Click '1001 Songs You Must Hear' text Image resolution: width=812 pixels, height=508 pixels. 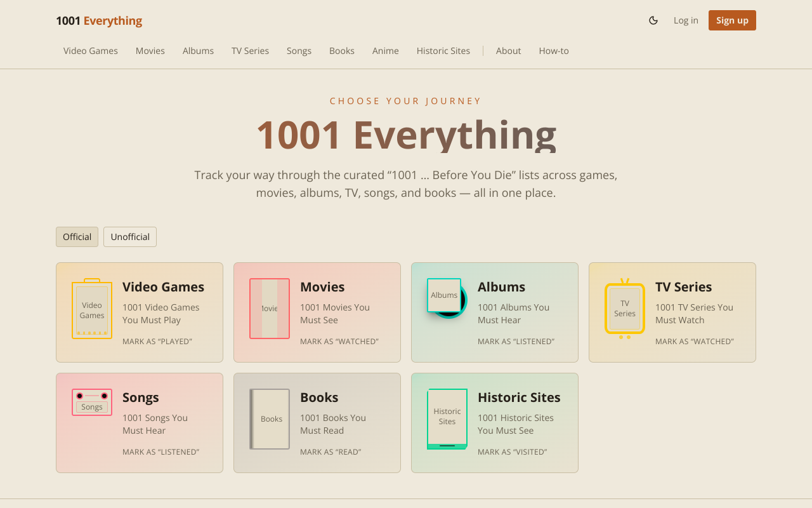(155, 424)
